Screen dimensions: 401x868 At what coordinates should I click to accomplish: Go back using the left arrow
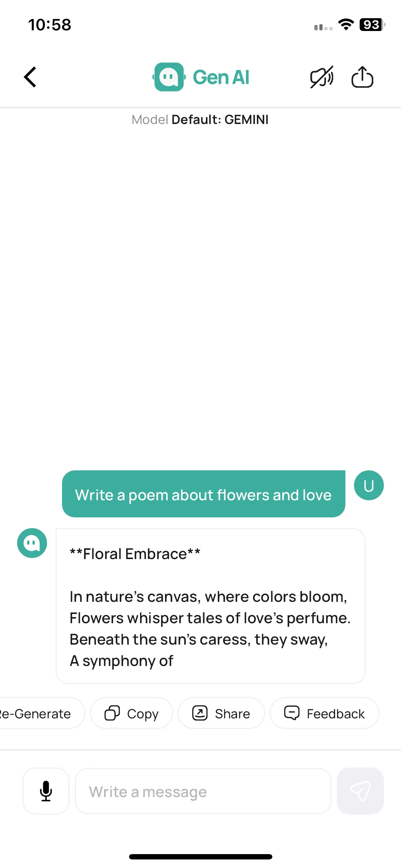[x=30, y=77]
